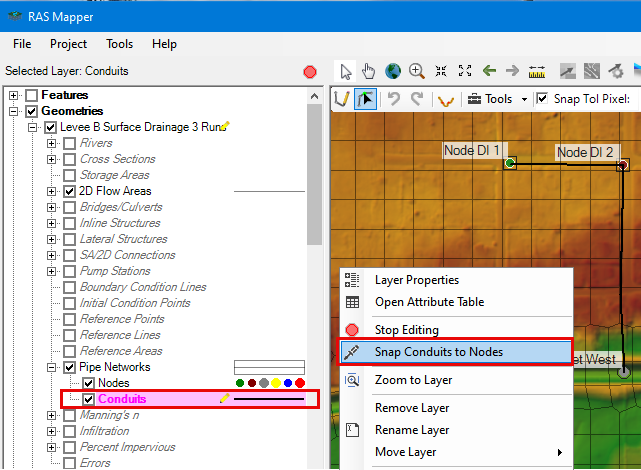Image resolution: width=641 pixels, height=470 pixels.
Task: Select the Node DI 1 map point
Action: click(x=510, y=162)
